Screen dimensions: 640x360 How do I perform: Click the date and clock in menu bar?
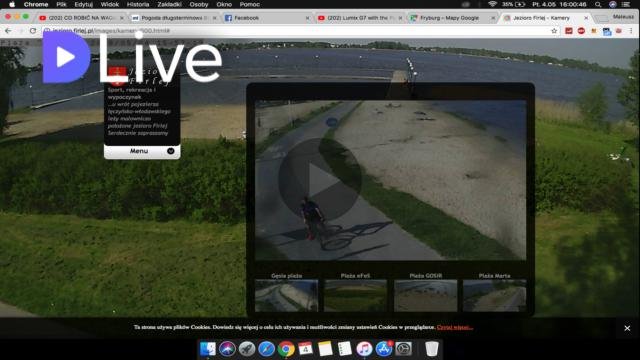559,4
